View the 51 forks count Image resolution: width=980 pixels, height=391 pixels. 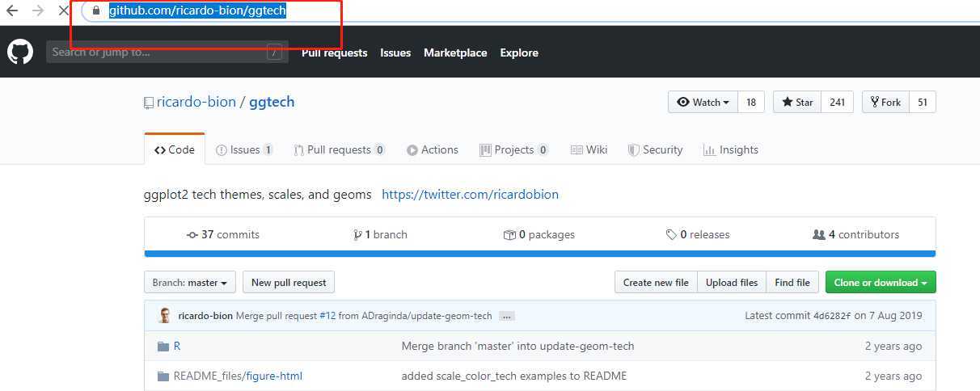point(922,102)
